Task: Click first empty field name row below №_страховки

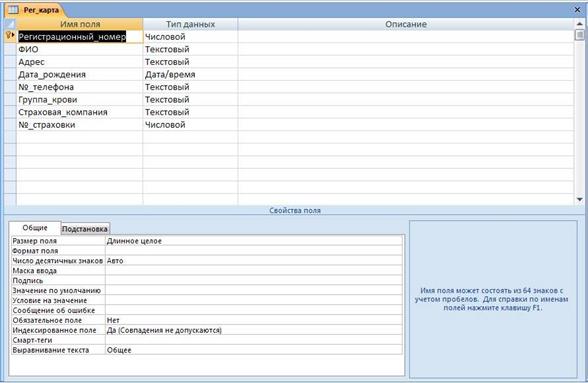Action: point(80,137)
